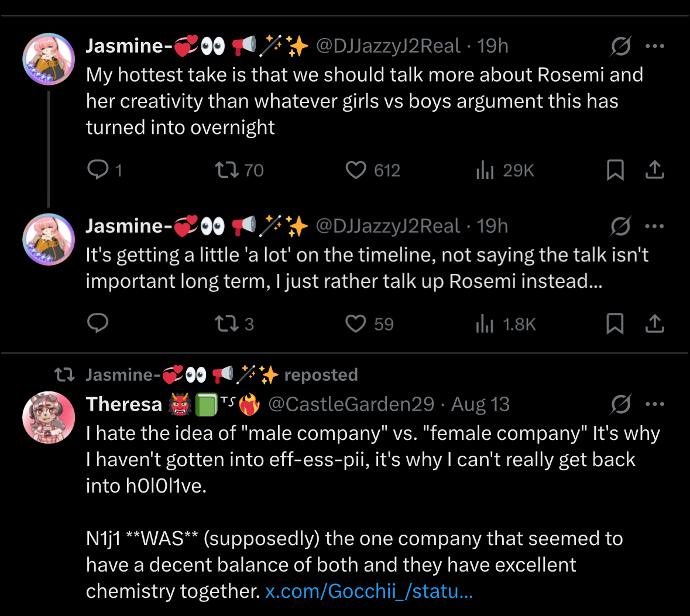Viewport: 690px width, 616px height.
Task: Reply to the 'a lot' timeline tweet
Action: [98, 324]
